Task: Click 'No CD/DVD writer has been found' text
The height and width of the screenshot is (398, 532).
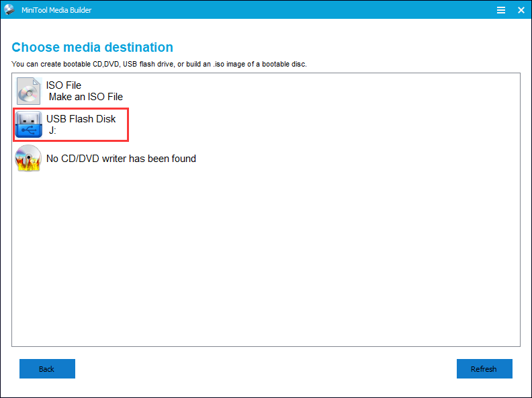Action: tap(121, 159)
